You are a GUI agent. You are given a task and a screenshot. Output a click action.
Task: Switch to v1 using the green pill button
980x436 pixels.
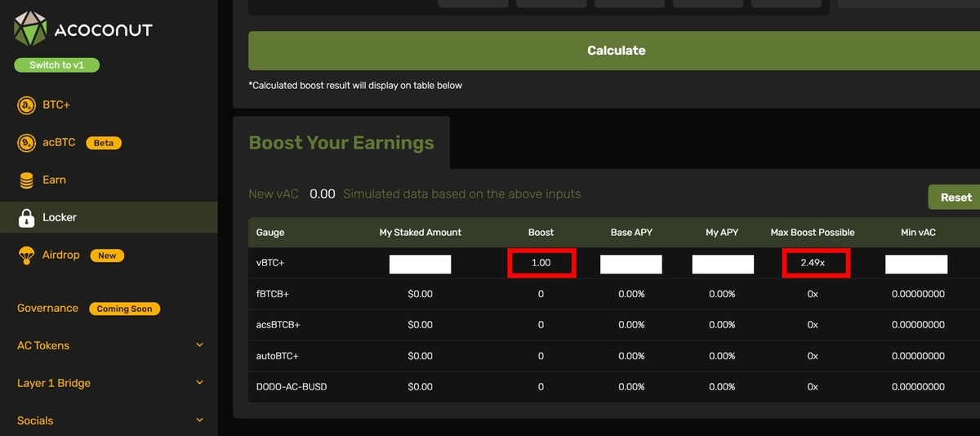pos(56,65)
